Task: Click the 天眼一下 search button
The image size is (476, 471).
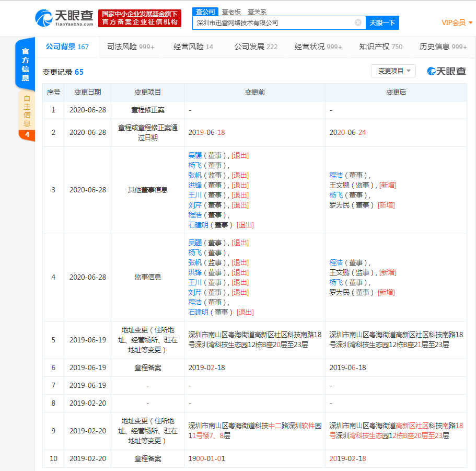Action: (x=383, y=22)
